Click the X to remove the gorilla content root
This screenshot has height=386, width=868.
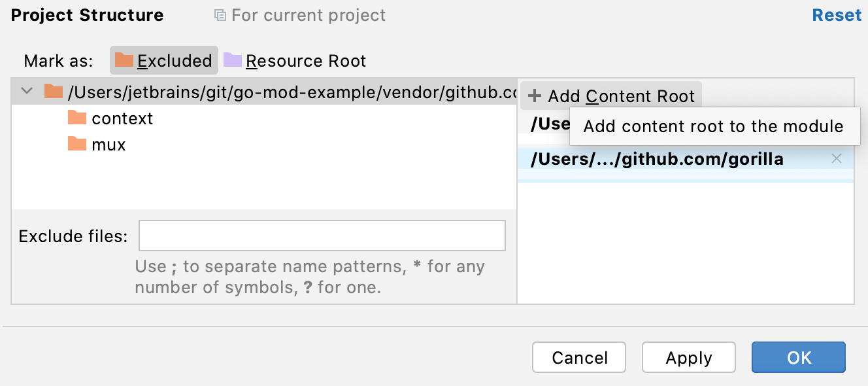(837, 158)
